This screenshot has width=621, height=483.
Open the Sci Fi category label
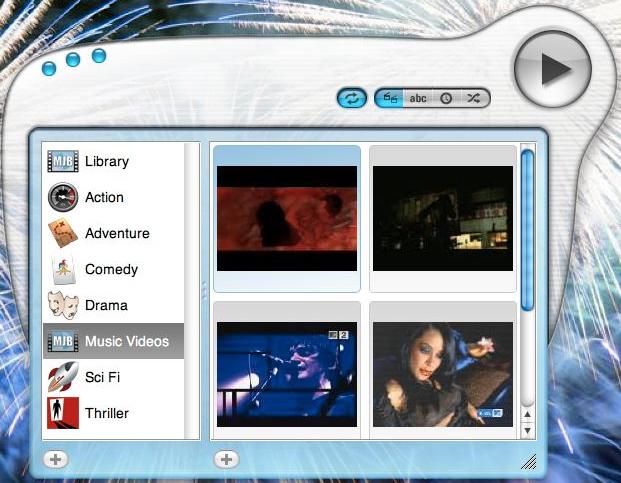coord(102,377)
